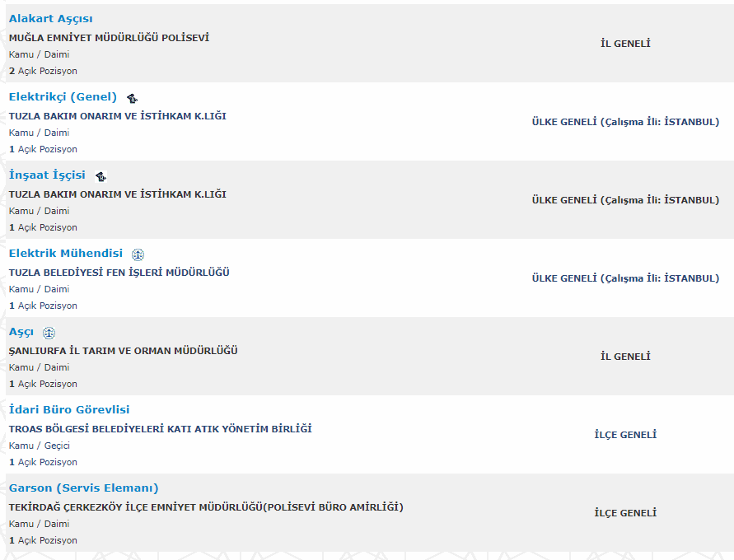Click the icon next to İnşaat İşçisi

(x=101, y=176)
